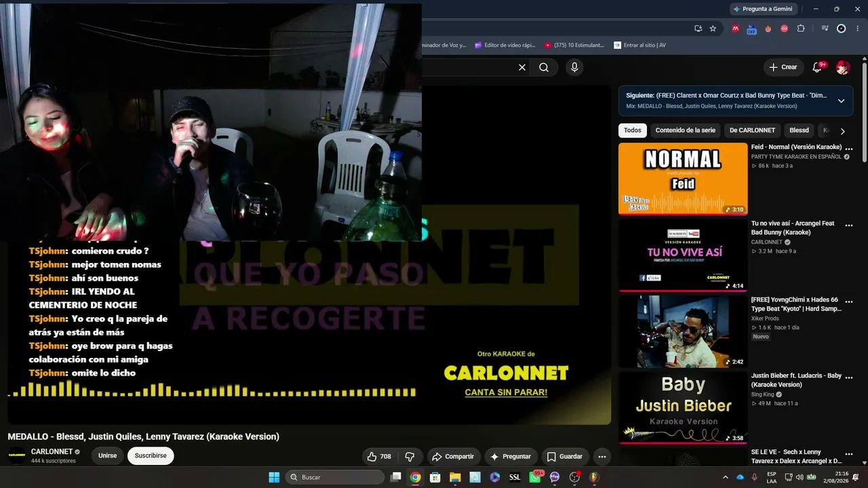The width and height of the screenshot is (868, 488).
Task: Open options for YovngChimi x Hades 66 video
Action: click(x=848, y=302)
